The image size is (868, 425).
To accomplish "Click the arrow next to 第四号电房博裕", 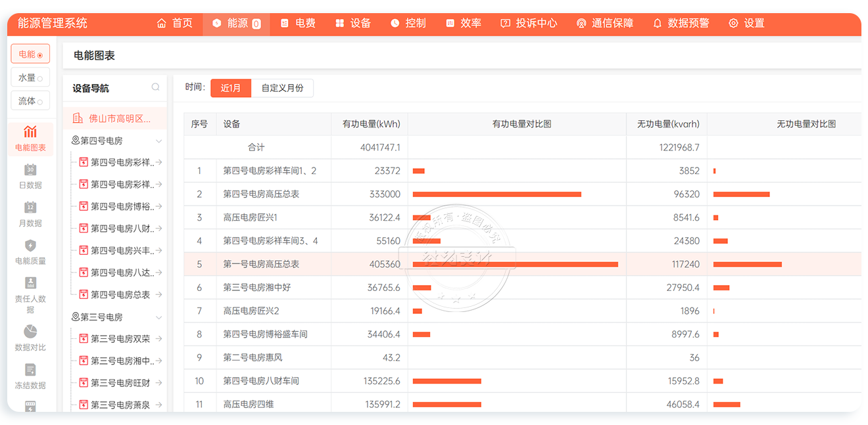I will tap(158, 206).
